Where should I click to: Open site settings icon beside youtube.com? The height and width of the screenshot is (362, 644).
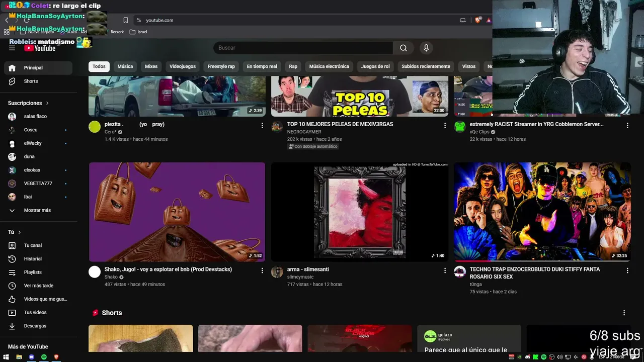[138, 20]
